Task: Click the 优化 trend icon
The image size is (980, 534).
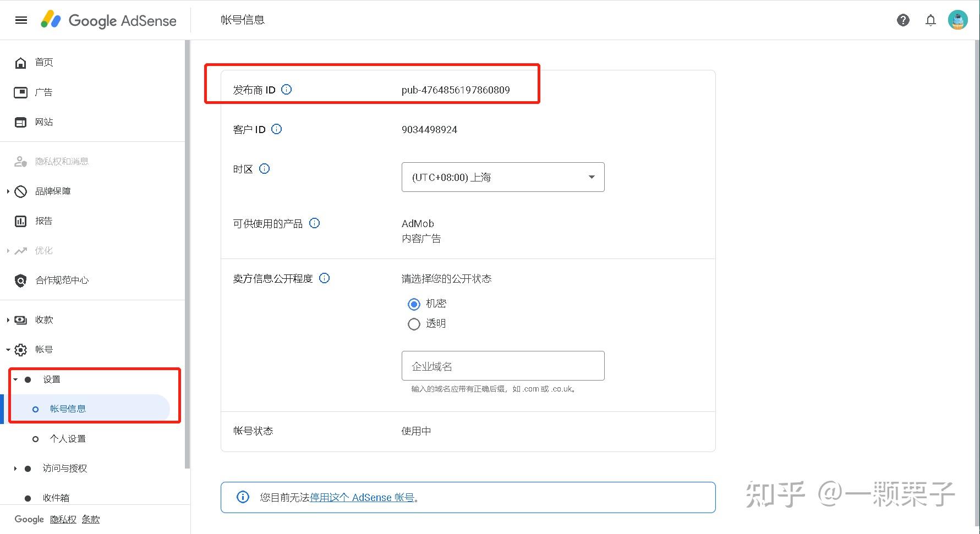Action: tap(20, 251)
